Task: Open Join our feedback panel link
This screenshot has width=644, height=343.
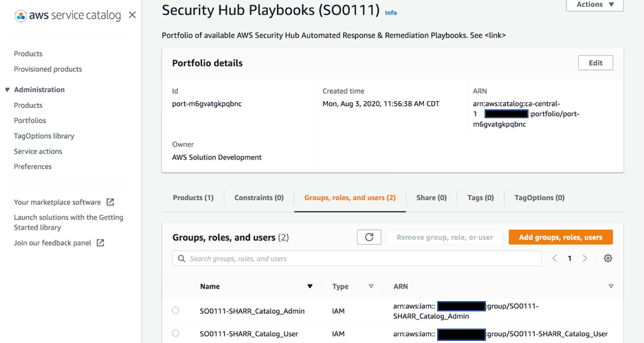Action: point(52,243)
